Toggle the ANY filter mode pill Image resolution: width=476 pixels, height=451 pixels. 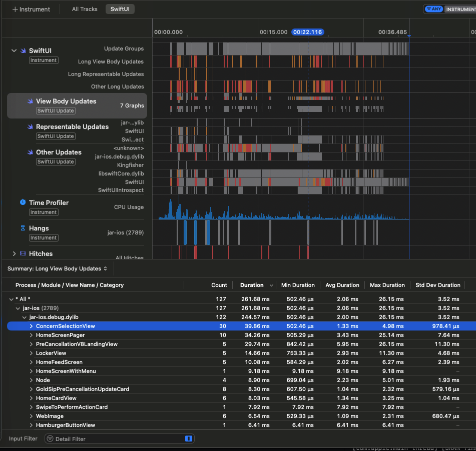point(433,9)
